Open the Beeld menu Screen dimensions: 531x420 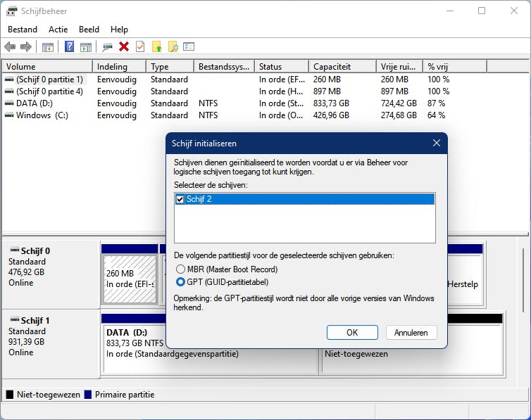pyautogui.click(x=89, y=30)
